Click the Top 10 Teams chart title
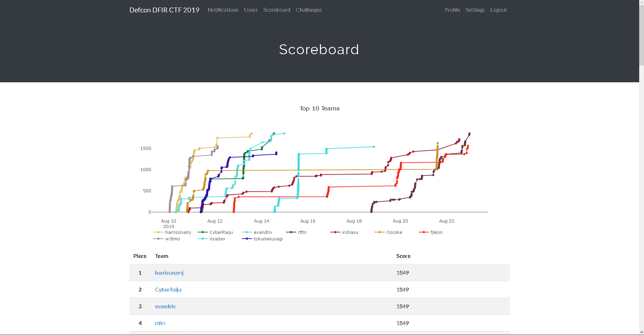Screen dimensions: 644x335 pyautogui.click(x=320, y=108)
